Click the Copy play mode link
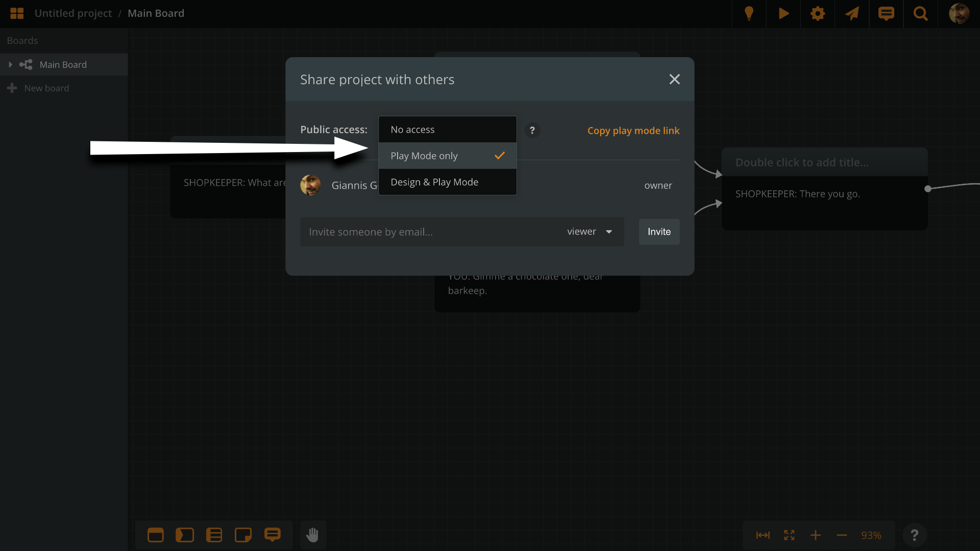 (x=633, y=131)
